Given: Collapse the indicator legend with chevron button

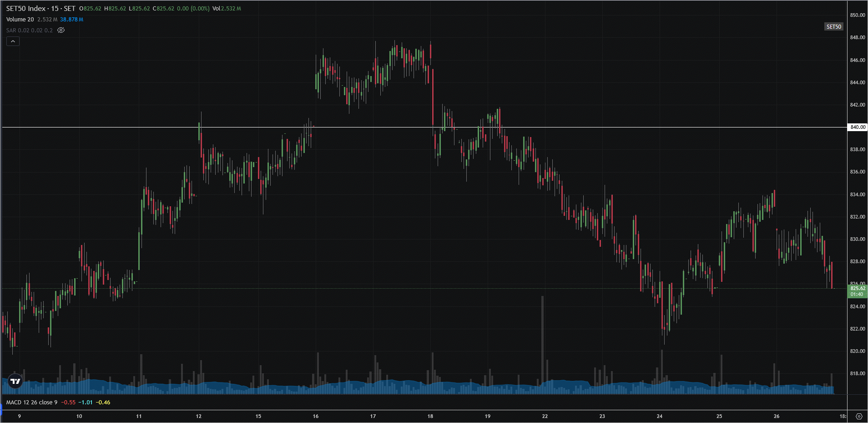Looking at the screenshot, I should [13, 41].
